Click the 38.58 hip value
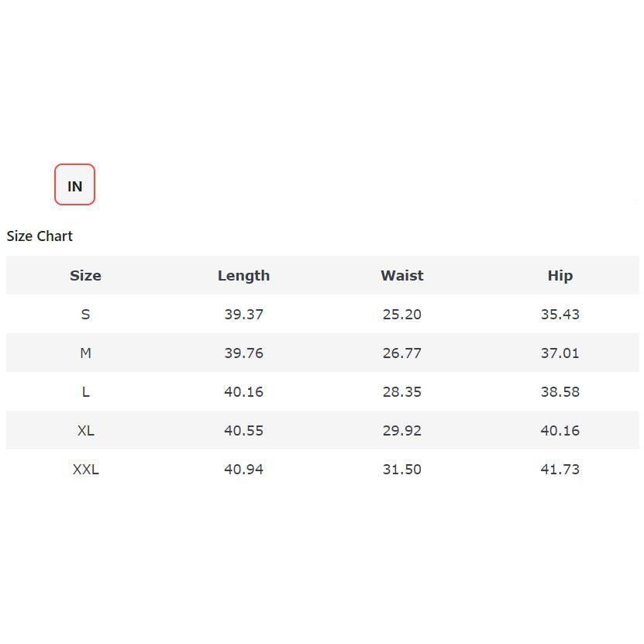Image resolution: width=644 pixels, height=644 pixels. (x=560, y=392)
